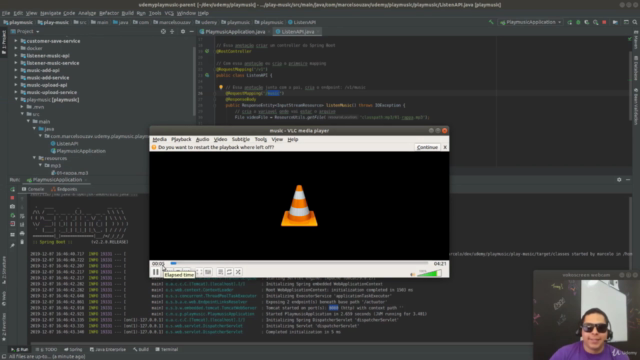Open the PlaymusicApplication run configuration dropdown
The image size is (640, 360).
point(531,22)
